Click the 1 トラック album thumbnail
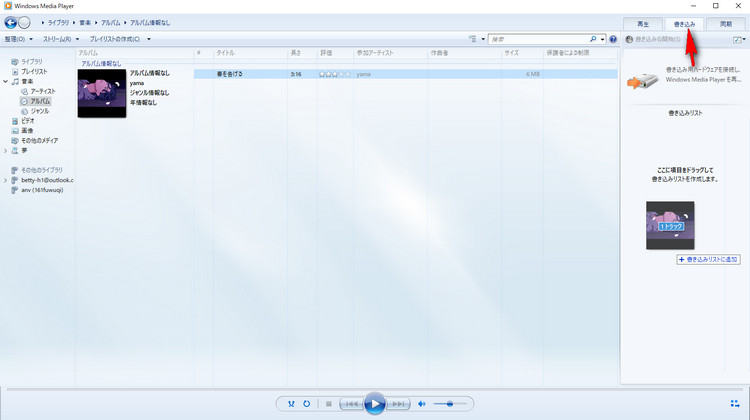This screenshot has height=420, width=750. point(670,225)
